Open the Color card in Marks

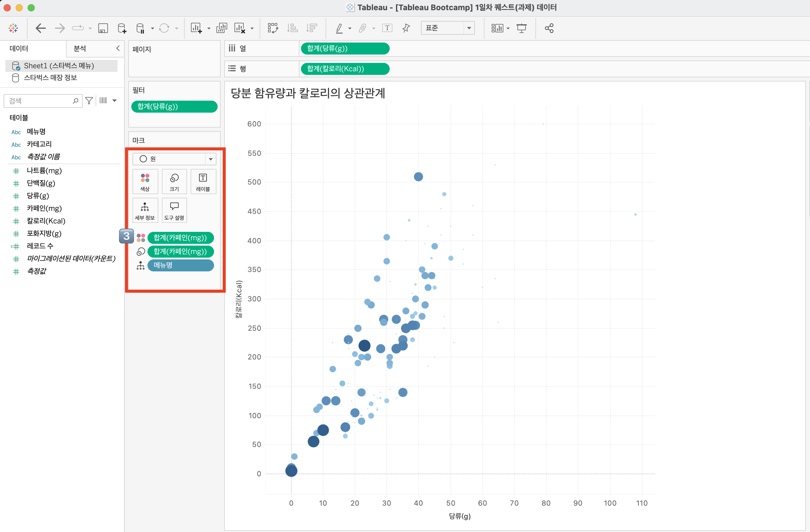tap(145, 181)
